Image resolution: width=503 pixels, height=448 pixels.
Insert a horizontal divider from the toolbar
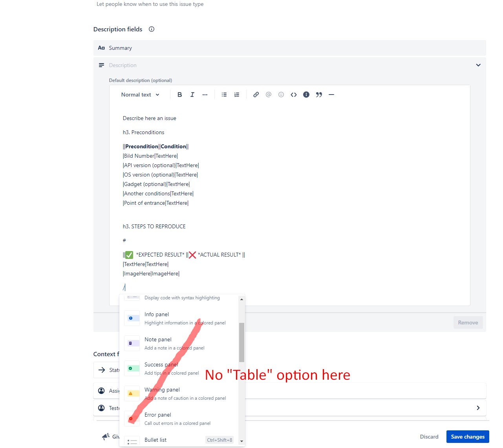331,95
